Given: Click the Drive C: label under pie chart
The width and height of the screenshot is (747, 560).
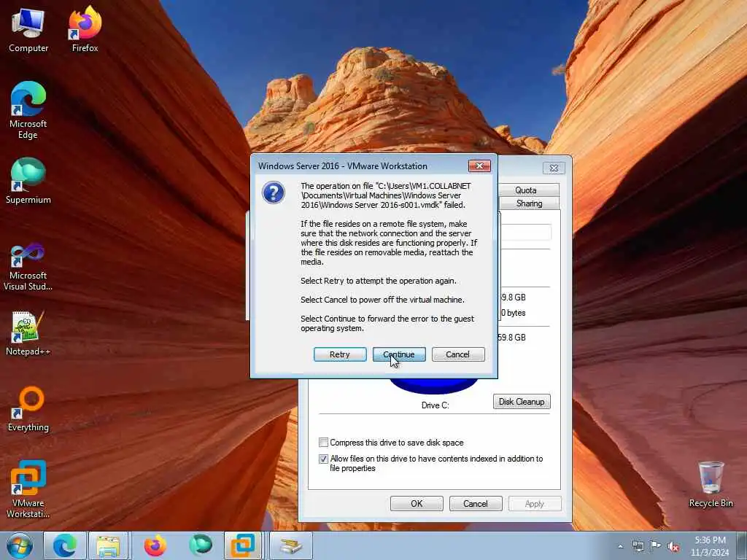Looking at the screenshot, I should [435, 405].
